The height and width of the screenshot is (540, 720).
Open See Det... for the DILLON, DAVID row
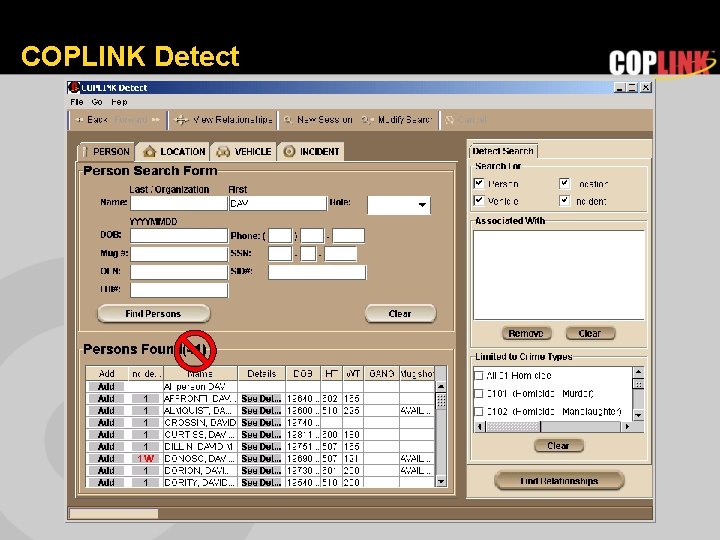tap(261, 446)
